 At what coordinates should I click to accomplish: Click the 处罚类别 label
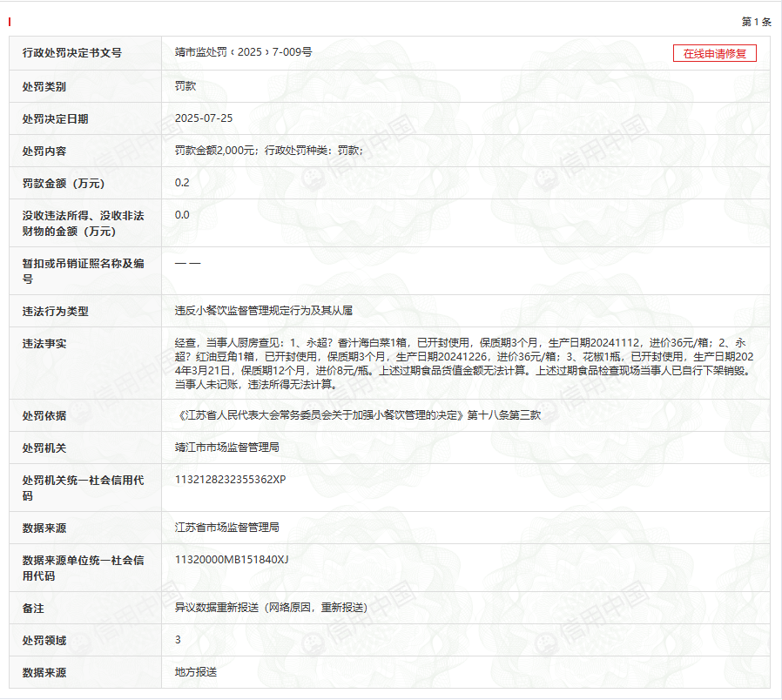(x=44, y=87)
